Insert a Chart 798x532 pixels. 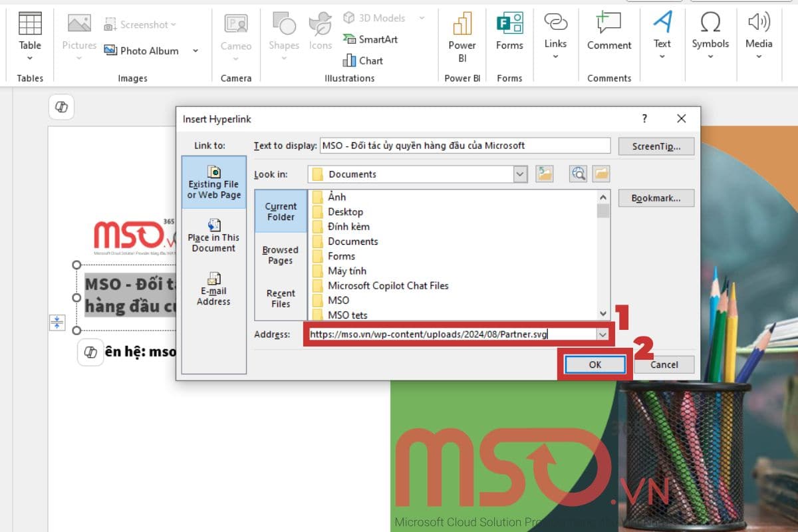pyautogui.click(x=363, y=61)
